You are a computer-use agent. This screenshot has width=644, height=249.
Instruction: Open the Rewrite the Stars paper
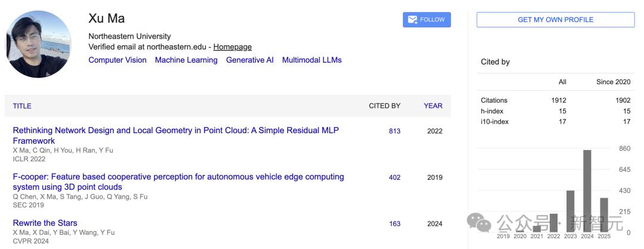pos(45,223)
